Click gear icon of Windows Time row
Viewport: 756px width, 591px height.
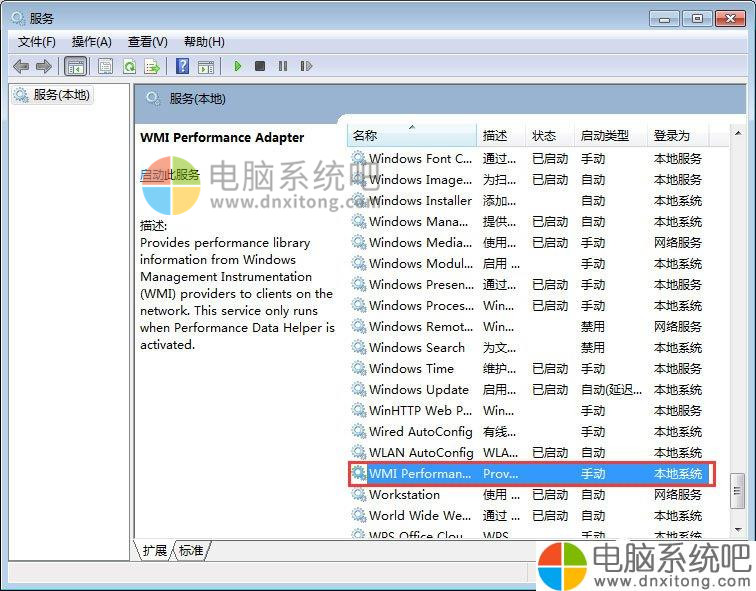pos(359,368)
